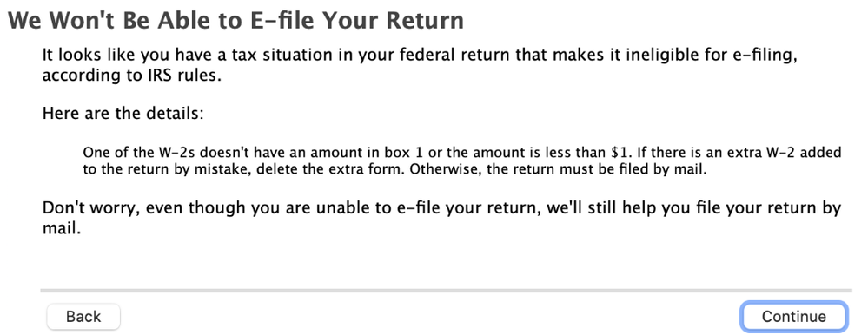The width and height of the screenshot is (868, 335).
Task: Click the Continue button
Action: coord(793,317)
